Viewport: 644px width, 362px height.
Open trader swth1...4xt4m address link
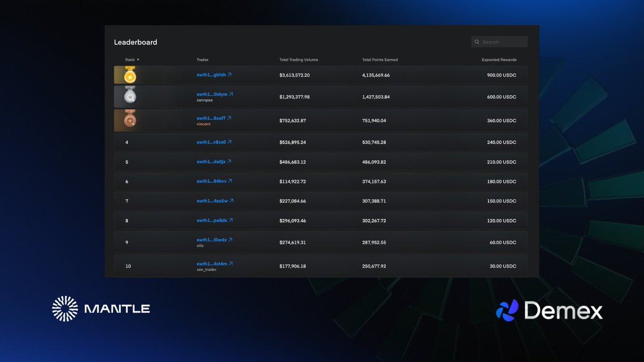(211, 264)
